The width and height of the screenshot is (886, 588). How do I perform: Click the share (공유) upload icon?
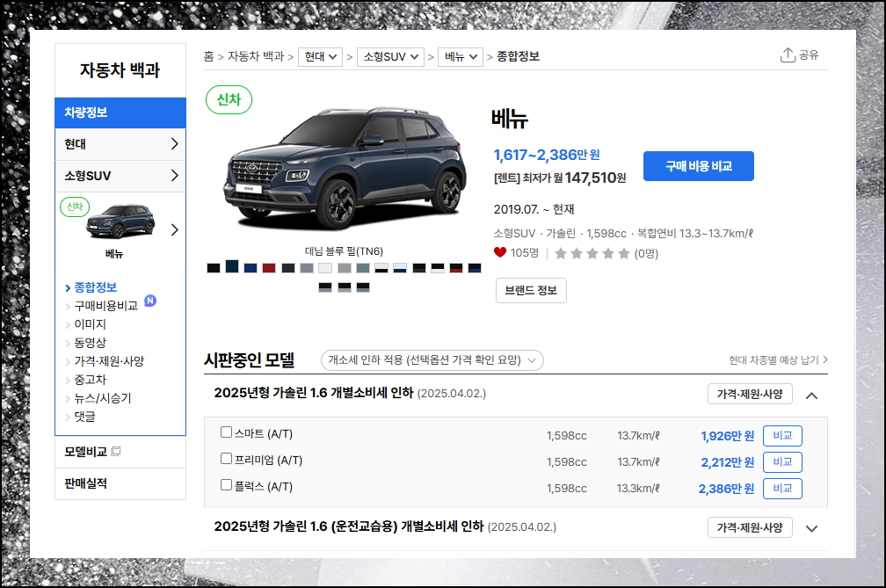coord(788,54)
